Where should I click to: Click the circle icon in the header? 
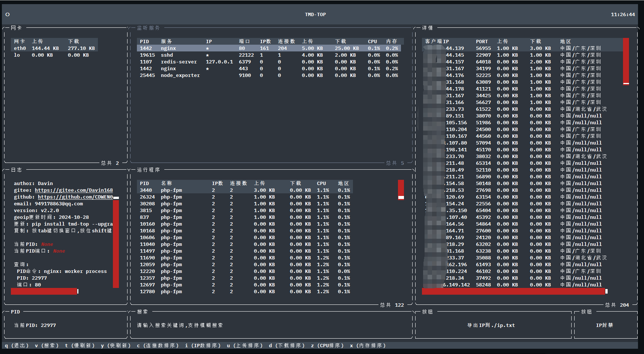8,15
